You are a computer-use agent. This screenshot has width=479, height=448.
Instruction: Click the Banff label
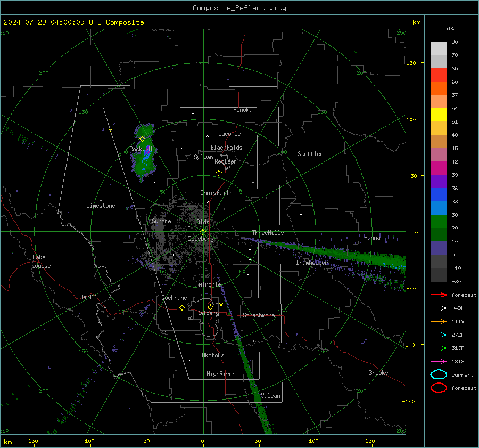88,297
